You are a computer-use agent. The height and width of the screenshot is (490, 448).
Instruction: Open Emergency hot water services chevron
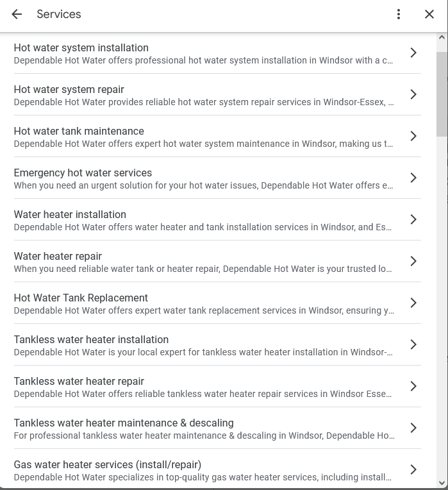(413, 178)
